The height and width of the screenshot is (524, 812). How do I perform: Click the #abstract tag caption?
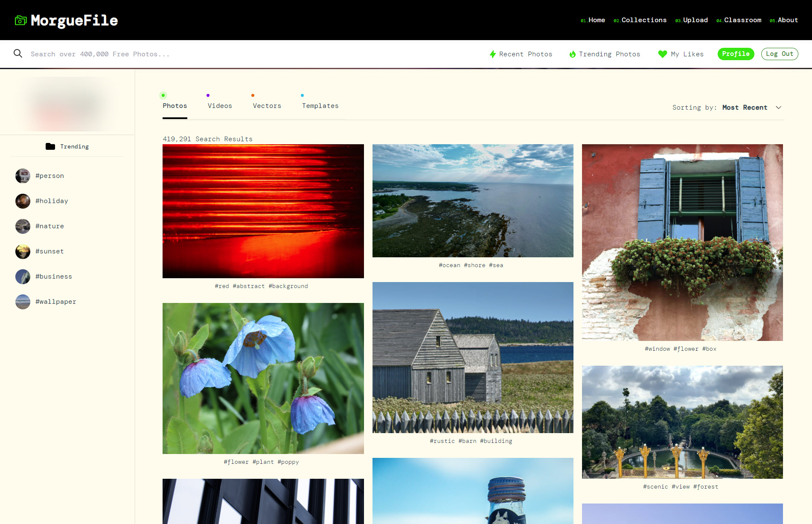249,286
